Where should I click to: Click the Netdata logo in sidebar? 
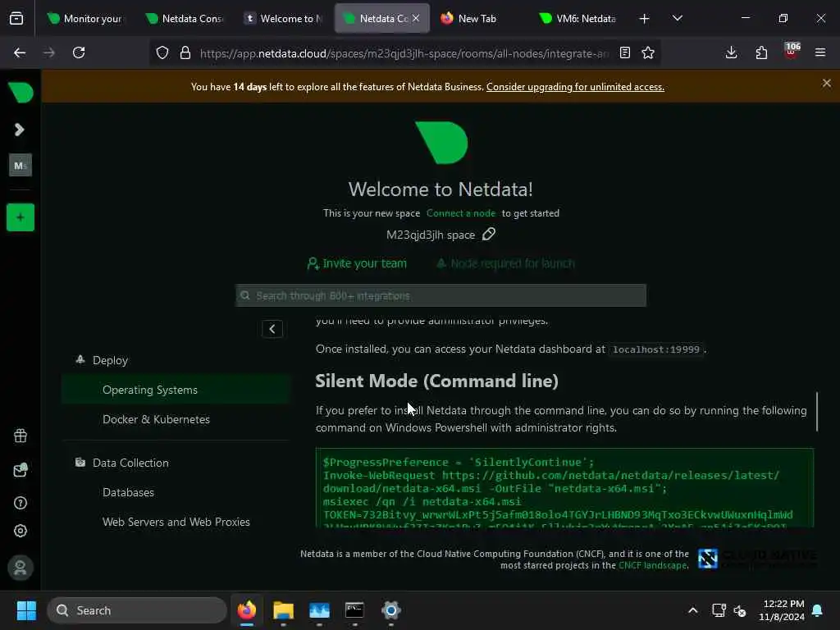point(21,92)
